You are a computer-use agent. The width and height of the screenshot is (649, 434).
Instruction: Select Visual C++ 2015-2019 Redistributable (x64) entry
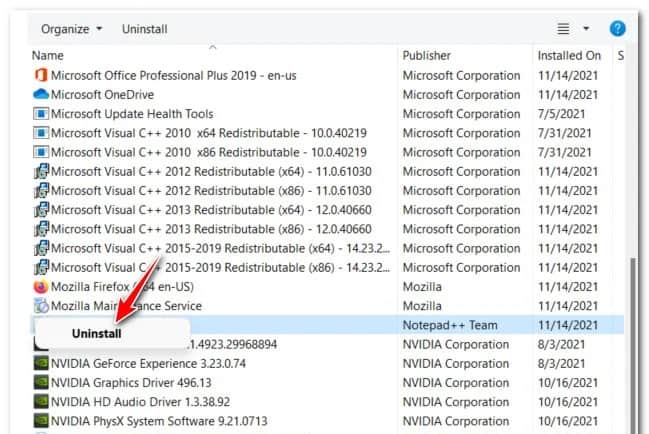pyautogui.click(x=220, y=248)
